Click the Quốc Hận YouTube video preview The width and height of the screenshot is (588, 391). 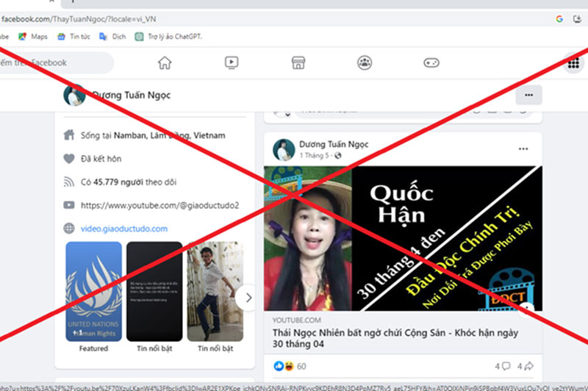pos(403,238)
